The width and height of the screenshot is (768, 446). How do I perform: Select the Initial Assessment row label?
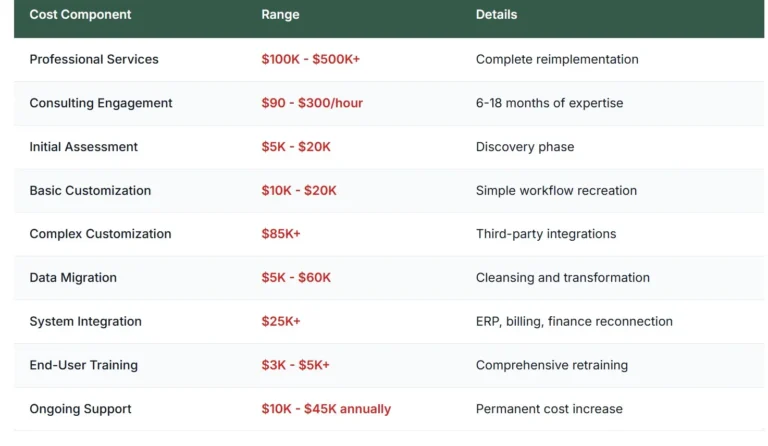84,147
